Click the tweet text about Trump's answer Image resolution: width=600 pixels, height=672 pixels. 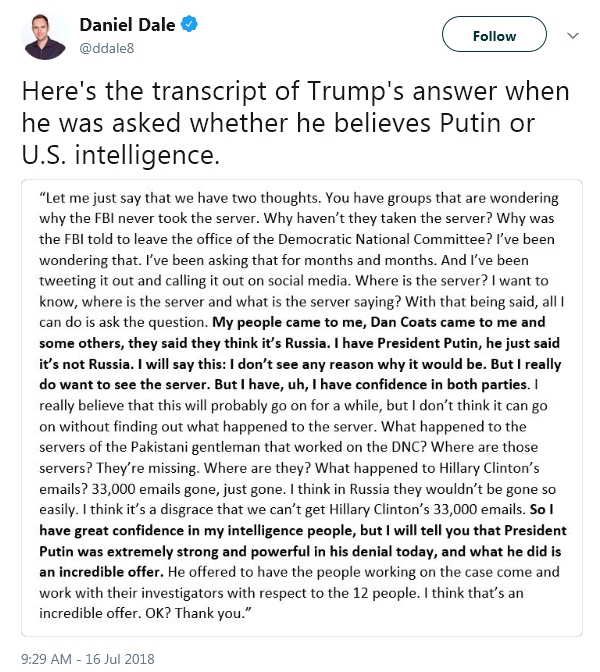tap(296, 123)
